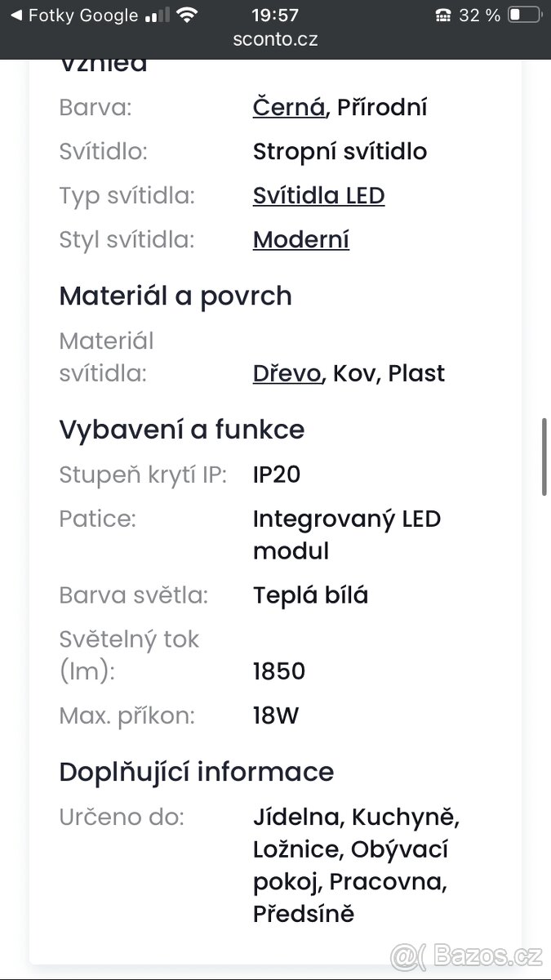This screenshot has height=980, width=551.
Task: Tap the IP20 protection rating value
Action: (x=276, y=474)
